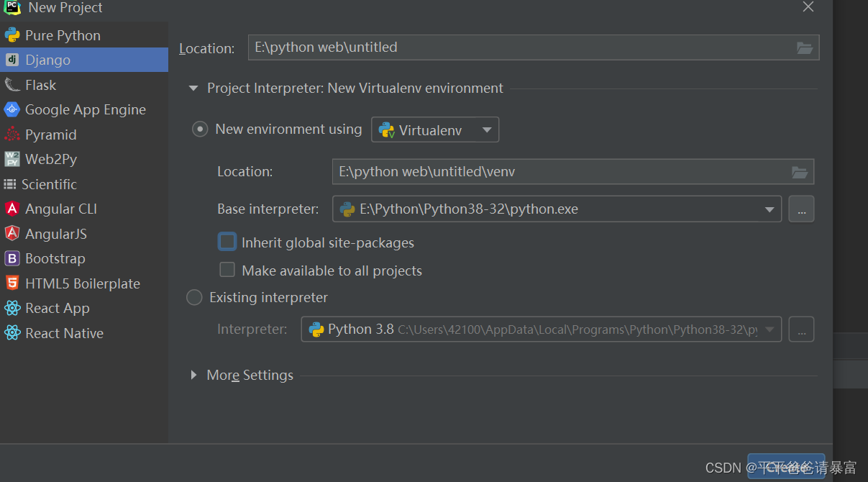
Task: Select the Existing interpreter radio button
Action: click(194, 297)
